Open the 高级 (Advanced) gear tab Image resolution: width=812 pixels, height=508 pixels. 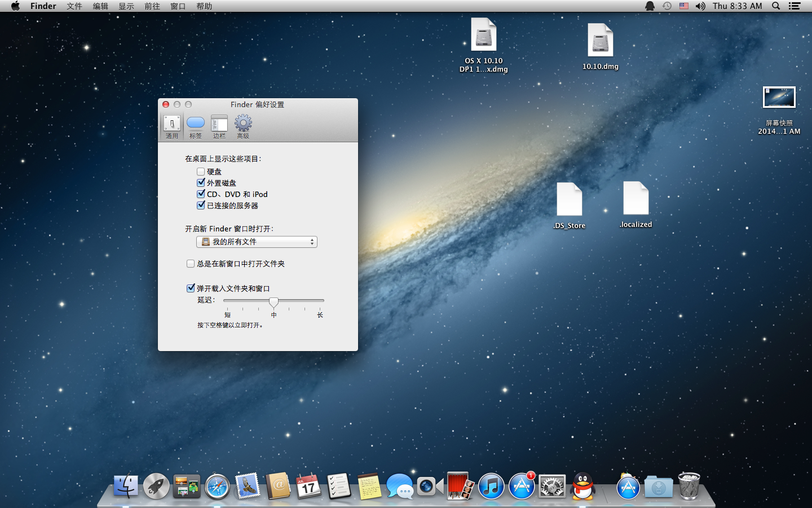tap(243, 127)
